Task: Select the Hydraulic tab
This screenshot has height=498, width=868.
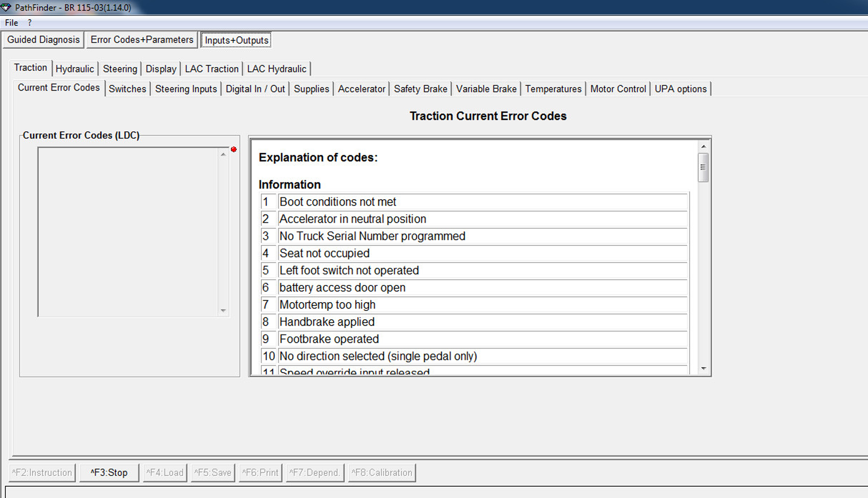Action: click(74, 69)
